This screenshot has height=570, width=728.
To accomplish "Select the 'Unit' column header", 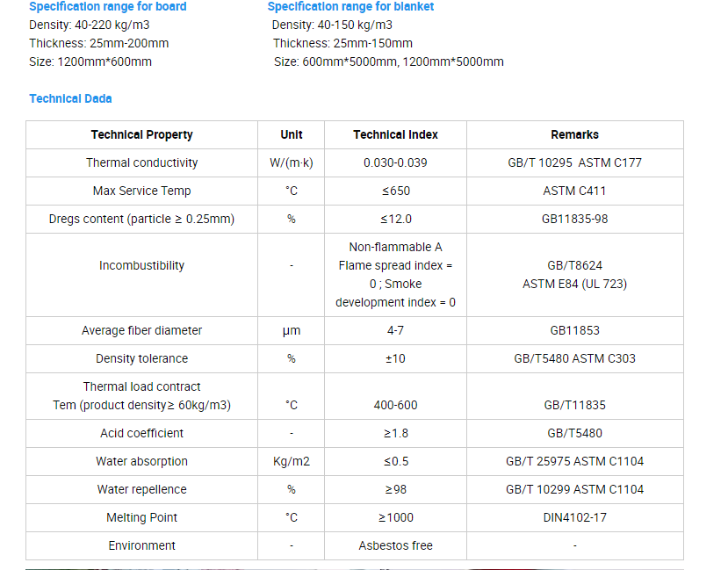I will [x=291, y=134].
